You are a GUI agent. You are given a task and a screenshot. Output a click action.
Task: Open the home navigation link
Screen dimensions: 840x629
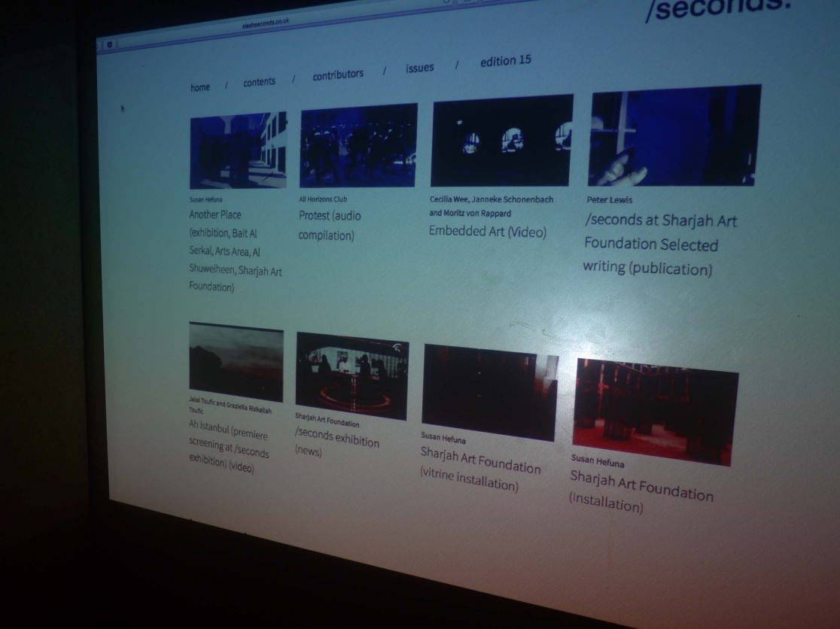point(199,87)
